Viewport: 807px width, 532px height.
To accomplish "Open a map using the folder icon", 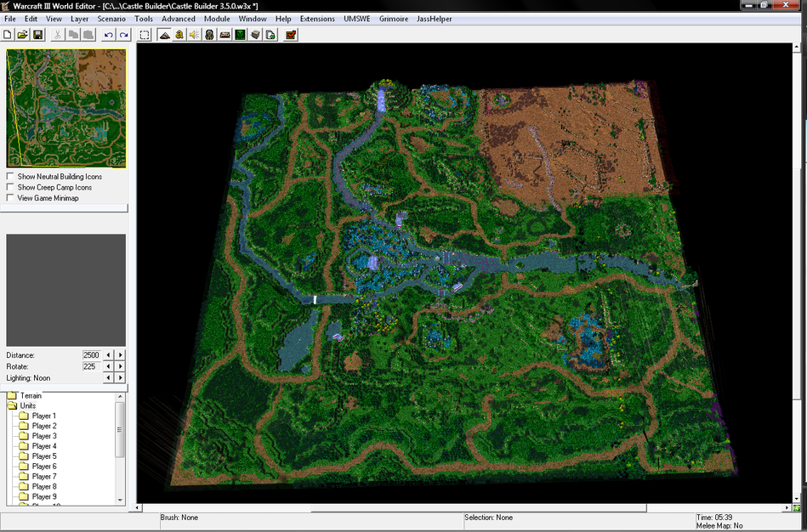I will [23, 35].
